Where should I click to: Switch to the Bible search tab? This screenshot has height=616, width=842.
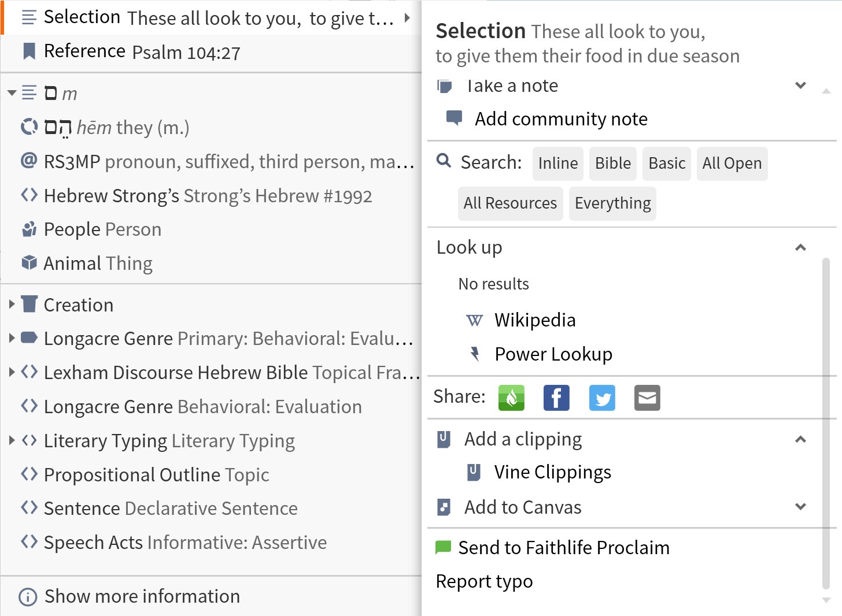click(612, 164)
